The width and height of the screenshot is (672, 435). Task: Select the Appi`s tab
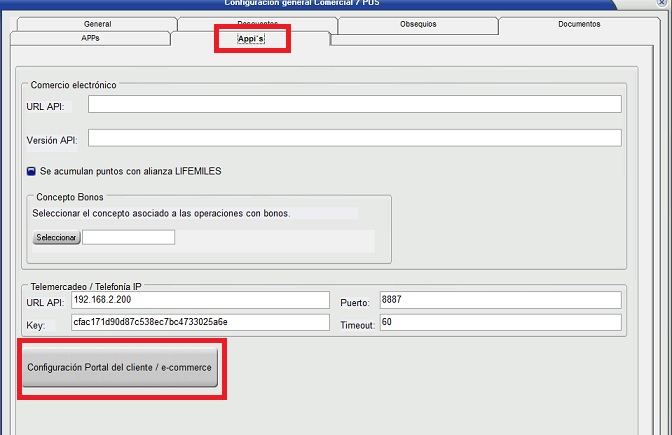tap(251, 39)
